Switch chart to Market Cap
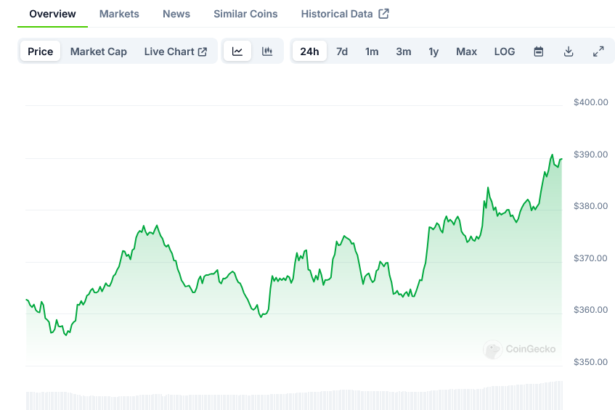 coord(98,51)
